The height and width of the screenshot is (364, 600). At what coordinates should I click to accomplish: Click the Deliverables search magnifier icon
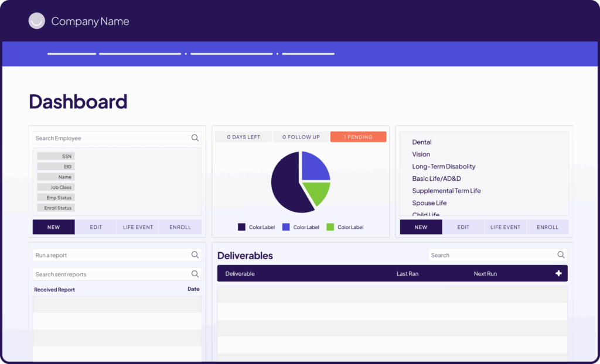pos(561,255)
